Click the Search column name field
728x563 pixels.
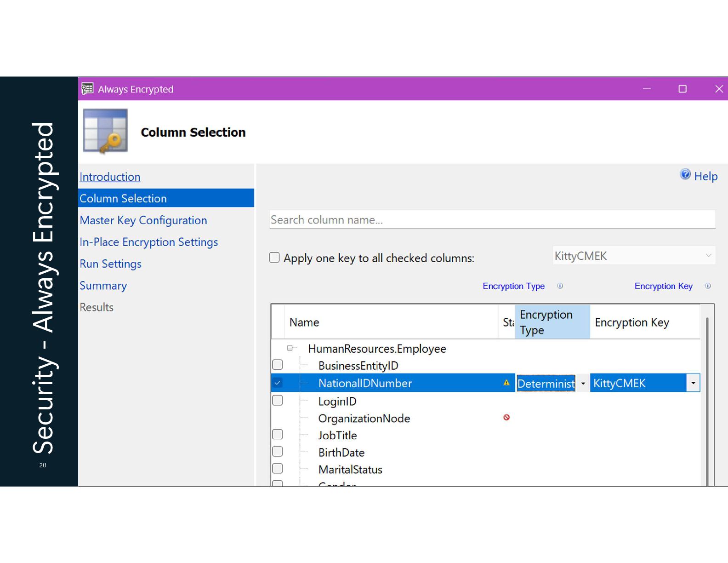point(492,219)
